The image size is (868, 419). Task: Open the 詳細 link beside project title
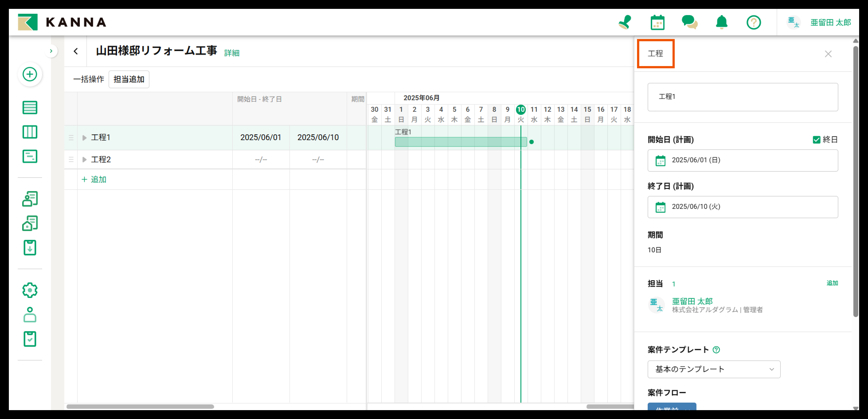(231, 53)
